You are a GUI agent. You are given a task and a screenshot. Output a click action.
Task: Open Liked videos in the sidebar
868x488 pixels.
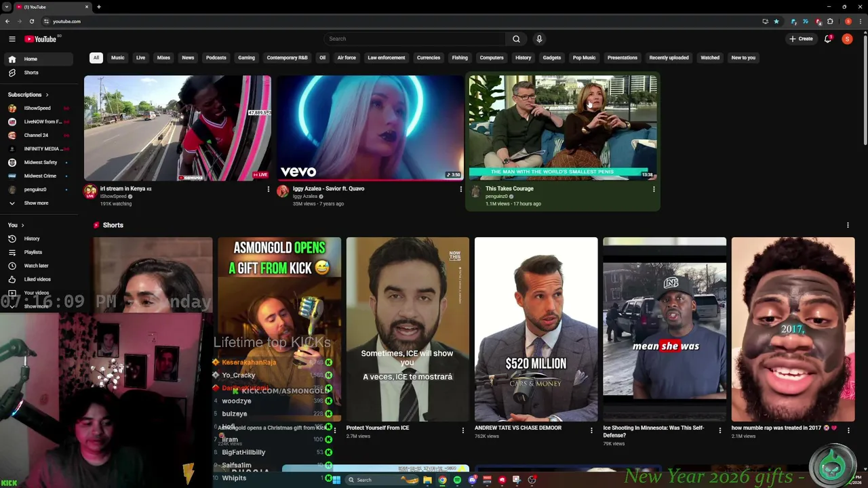[37, 279]
